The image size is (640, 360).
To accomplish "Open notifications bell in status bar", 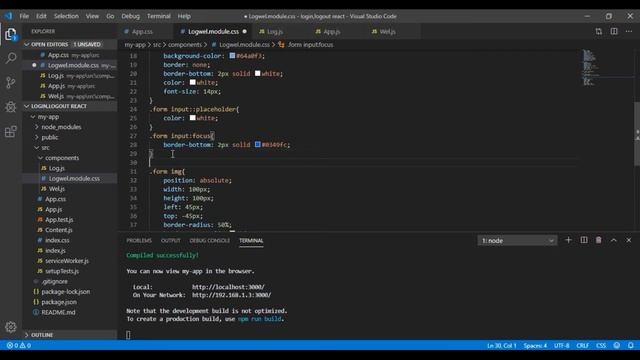I will pos(631,345).
